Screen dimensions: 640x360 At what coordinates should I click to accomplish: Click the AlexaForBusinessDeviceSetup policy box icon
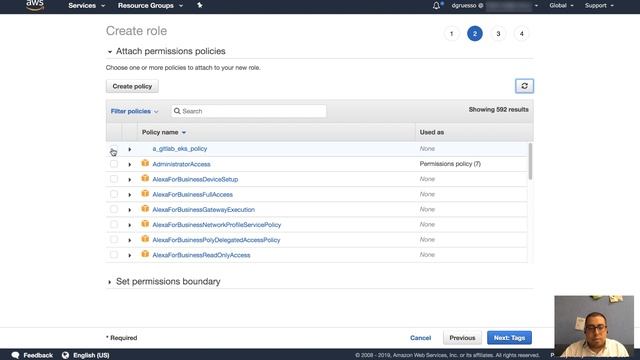(145, 178)
